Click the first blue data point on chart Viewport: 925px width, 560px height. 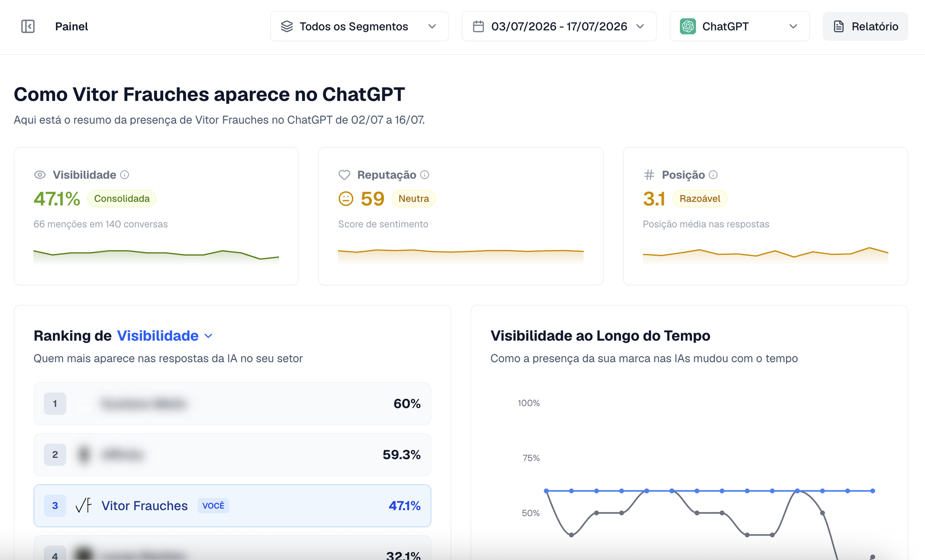[546, 491]
